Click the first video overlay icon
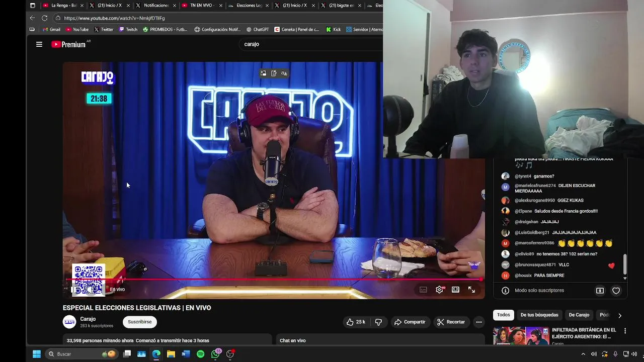This screenshot has height=362, width=644. click(263, 73)
